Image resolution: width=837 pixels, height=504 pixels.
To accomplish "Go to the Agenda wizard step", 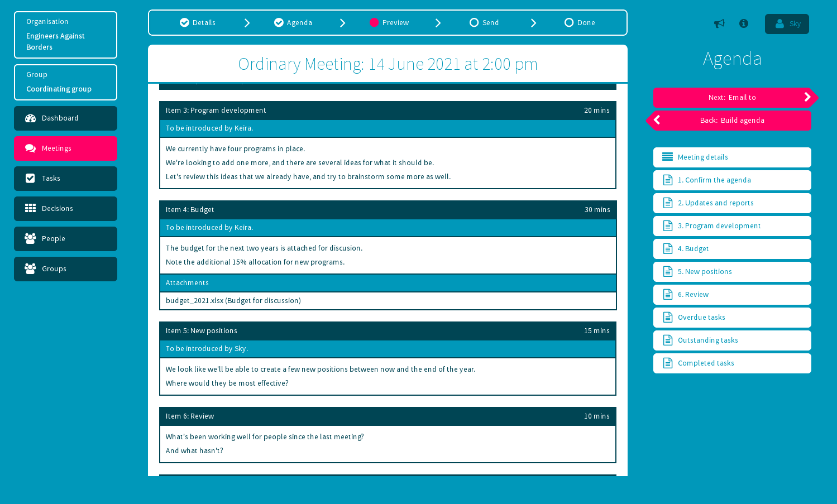I will (x=293, y=23).
